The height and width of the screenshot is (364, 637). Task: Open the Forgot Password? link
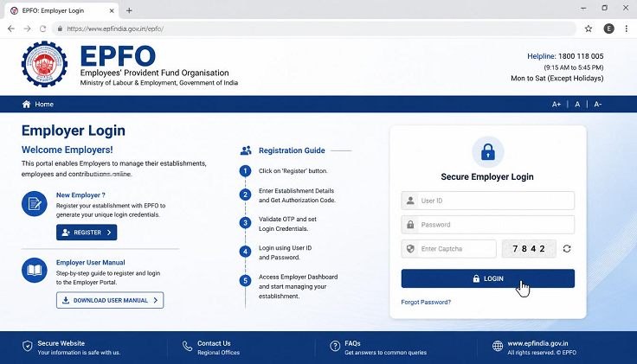click(x=426, y=303)
